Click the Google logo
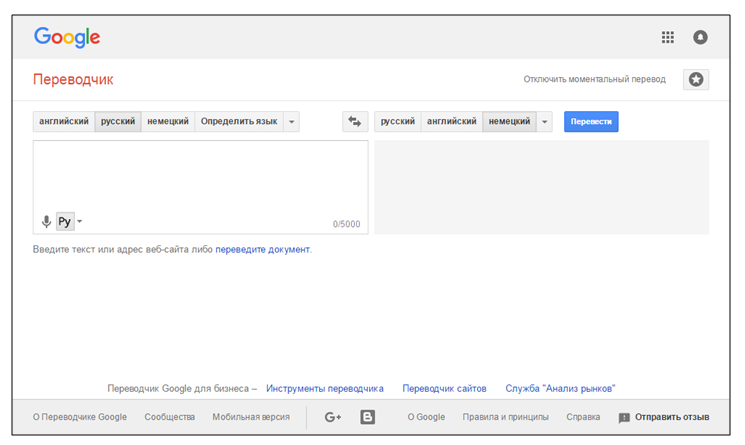Viewport: 745px width, 445px height. click(x=67, y=38)
